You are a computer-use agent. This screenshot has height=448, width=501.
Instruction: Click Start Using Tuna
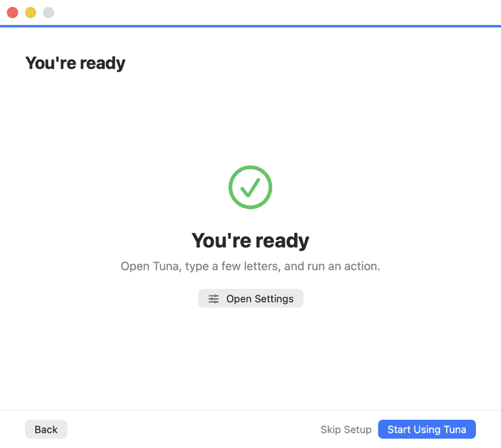(x=426, y=429)
